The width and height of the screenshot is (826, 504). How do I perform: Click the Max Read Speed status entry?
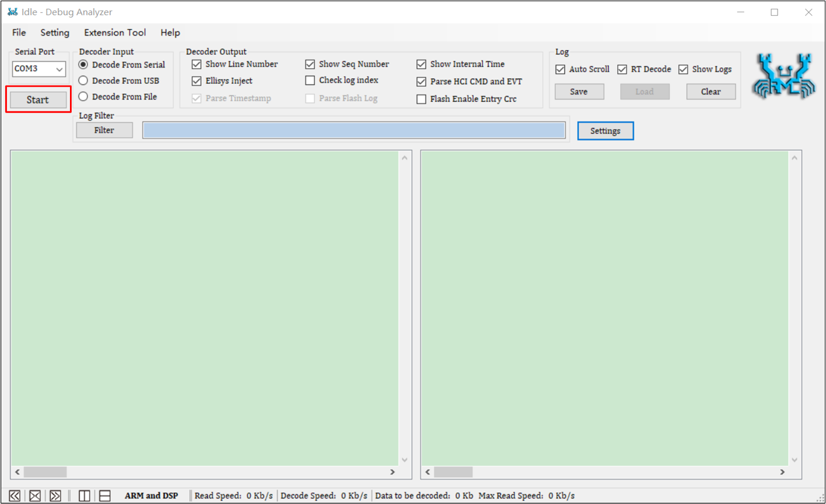pyautogui.click(x=526, y=496)
